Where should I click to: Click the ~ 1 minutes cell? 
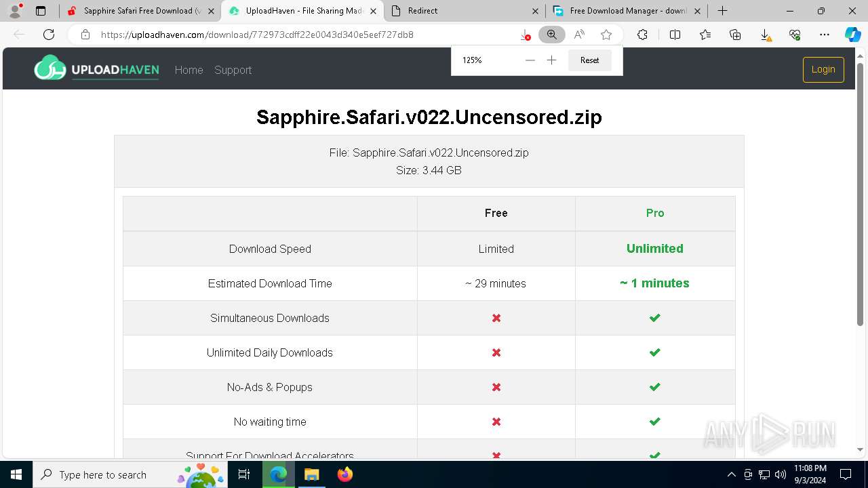pyautogui.click(x=654, y=283)
